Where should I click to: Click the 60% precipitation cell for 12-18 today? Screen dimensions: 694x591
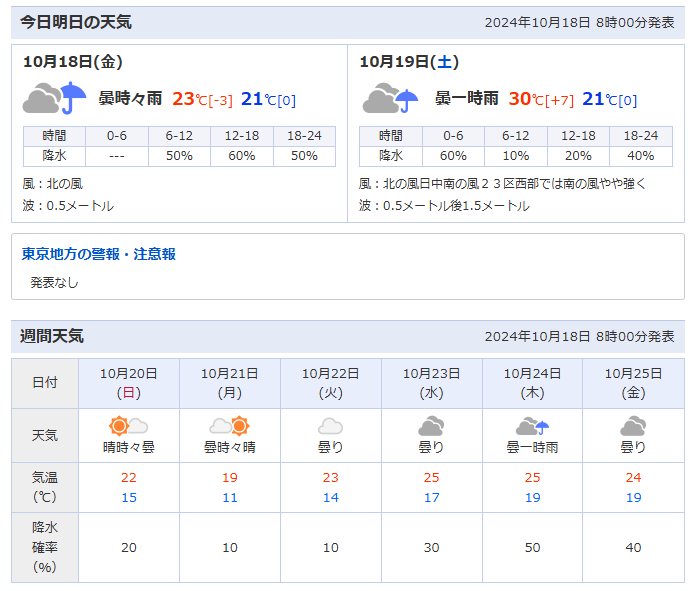[242, 156]
